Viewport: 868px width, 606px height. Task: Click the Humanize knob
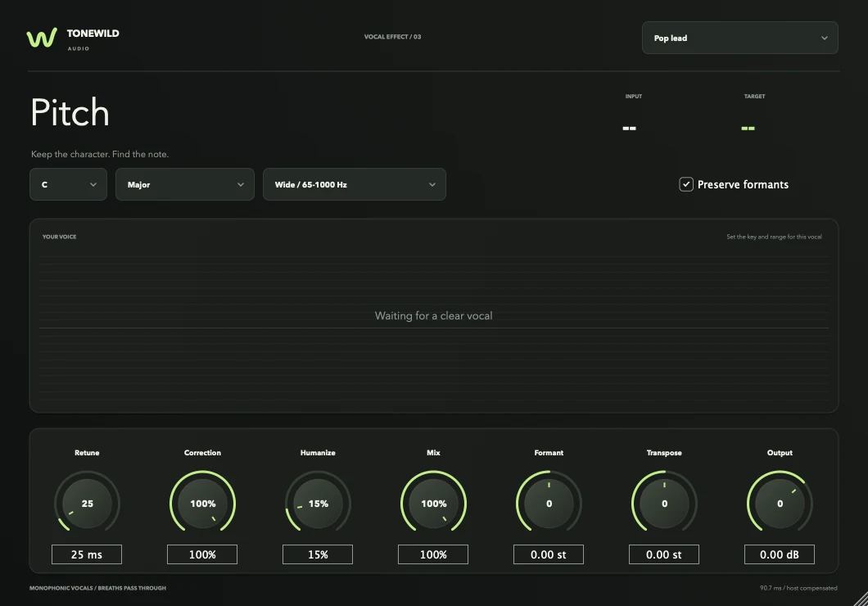(x=318, y=503)
